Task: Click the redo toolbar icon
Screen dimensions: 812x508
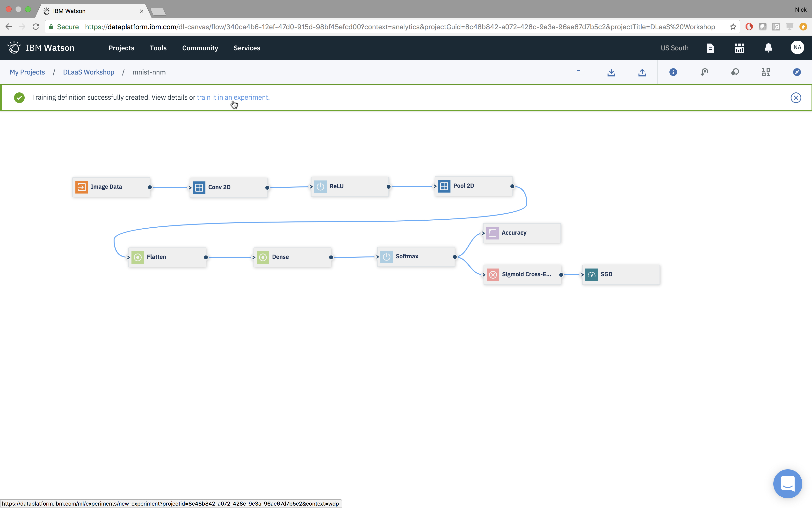Action: pyautogui.click(x=735, y=72)
